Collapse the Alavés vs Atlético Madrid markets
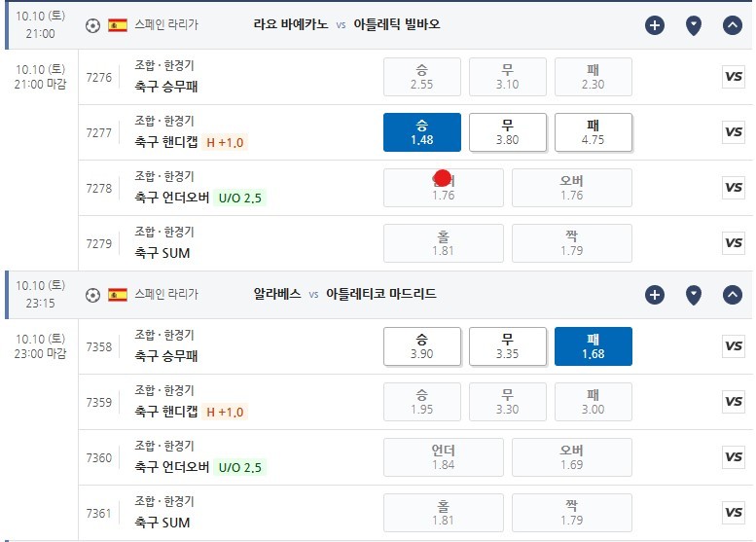Viewport: 756px width, 542px height. pos(732,295)
